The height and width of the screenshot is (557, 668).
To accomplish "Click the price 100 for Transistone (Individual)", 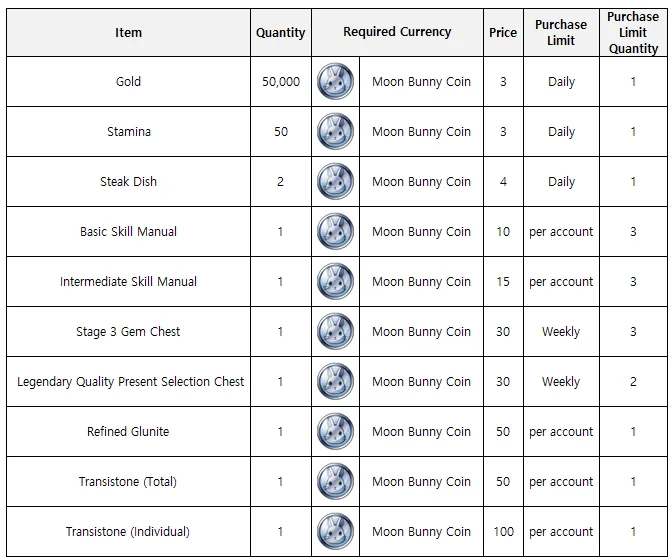I will tap(503, 532).
